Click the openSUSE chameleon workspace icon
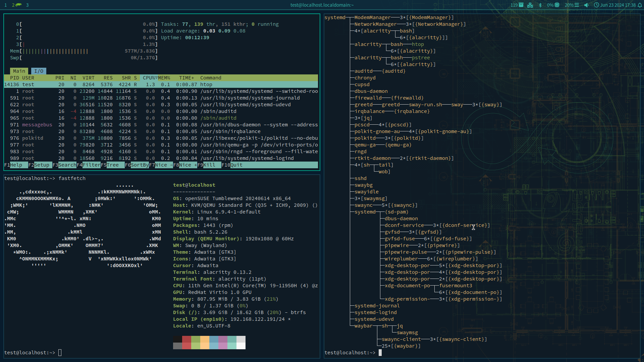The image size is (644, 362). click(18, 5)
